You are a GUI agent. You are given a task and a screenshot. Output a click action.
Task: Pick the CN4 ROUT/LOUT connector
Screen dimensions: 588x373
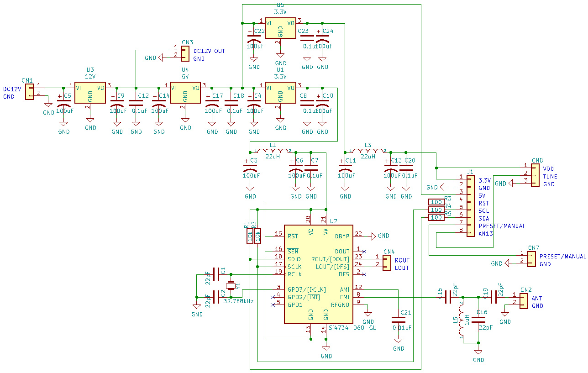387,263
